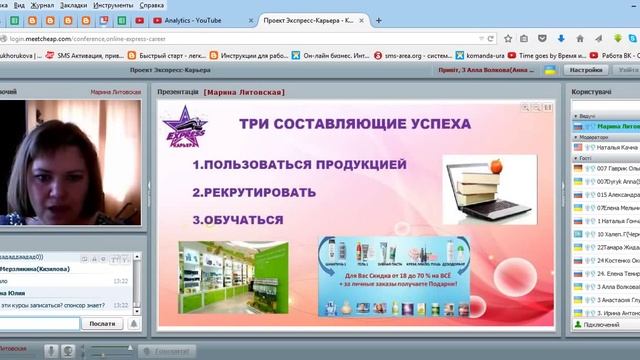
Task: Click the last chat toolbar icon after TT
Action: 125,259
